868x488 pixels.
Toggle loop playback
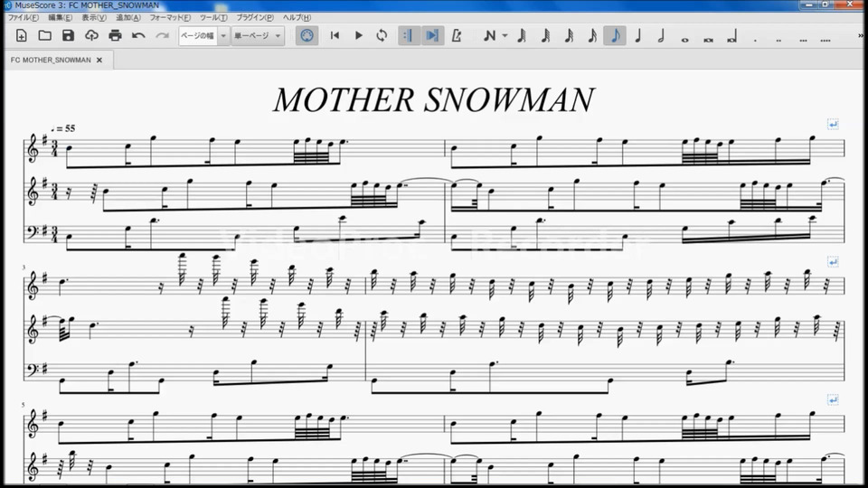[382, 36]
